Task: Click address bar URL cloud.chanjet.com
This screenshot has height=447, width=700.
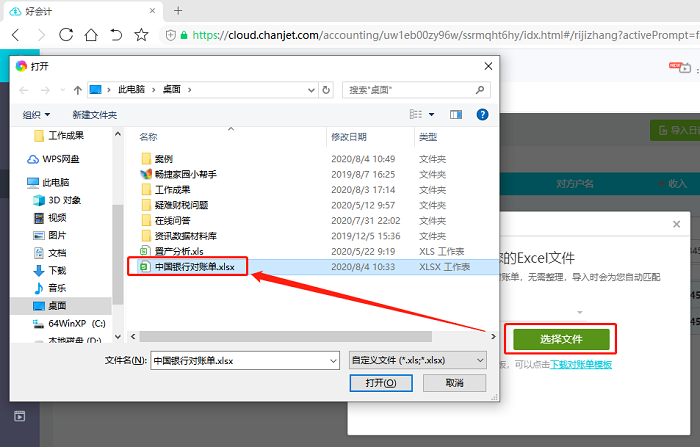Action: coord(273,35)
